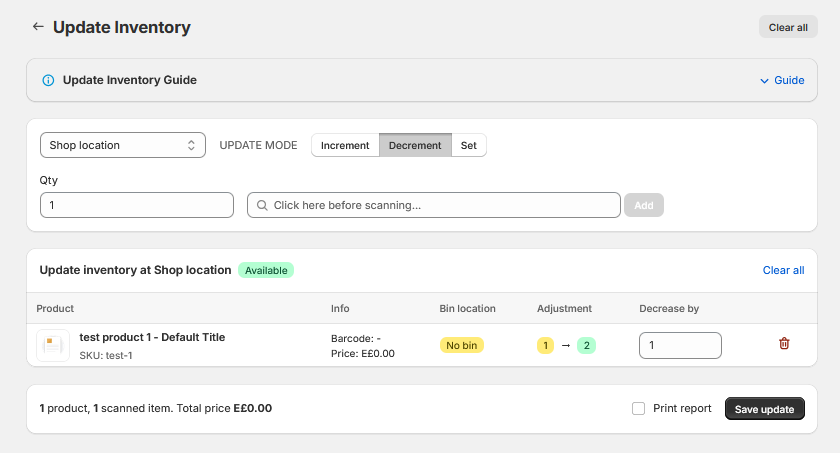Expand the Guide section
840x453 pixels.
782,80
